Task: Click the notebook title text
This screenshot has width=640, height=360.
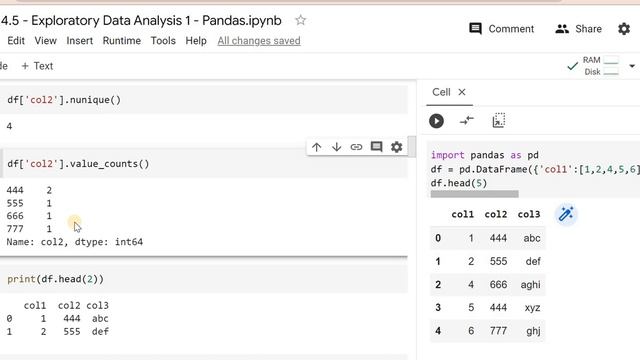Action: click(x=141, y=20)
